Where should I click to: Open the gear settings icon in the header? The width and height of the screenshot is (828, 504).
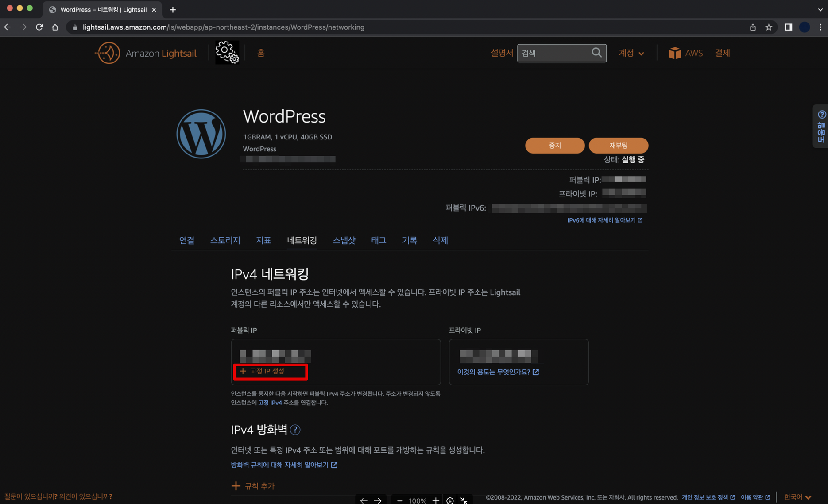227,53
